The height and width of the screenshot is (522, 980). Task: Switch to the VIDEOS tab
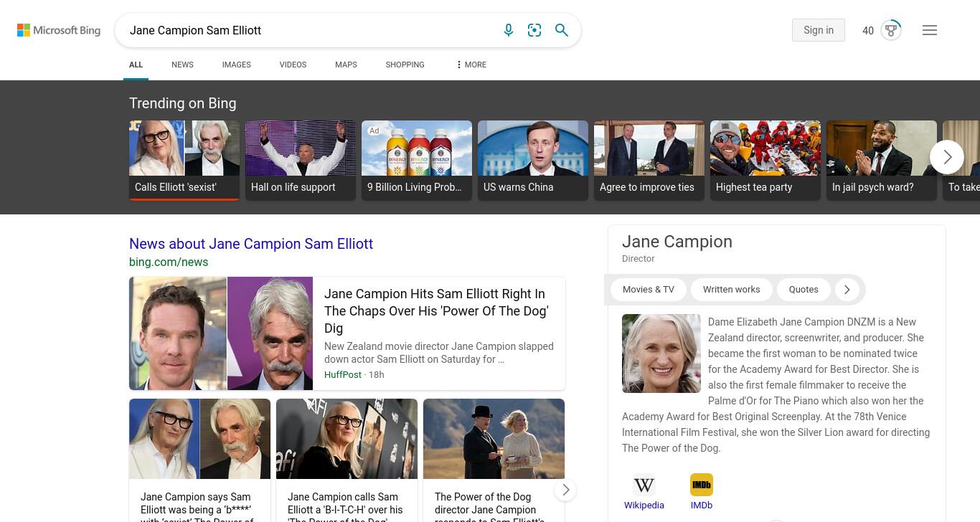click(293, 65)
